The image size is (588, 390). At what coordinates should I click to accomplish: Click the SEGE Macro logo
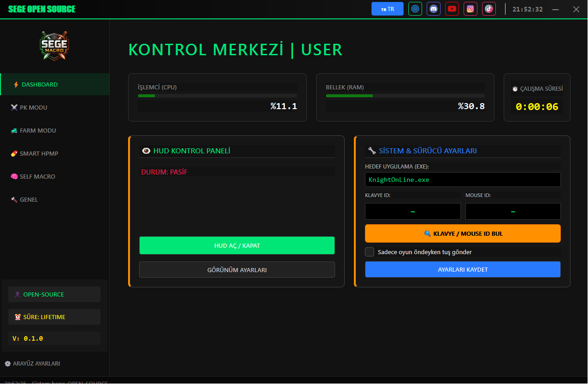(54, 45)
